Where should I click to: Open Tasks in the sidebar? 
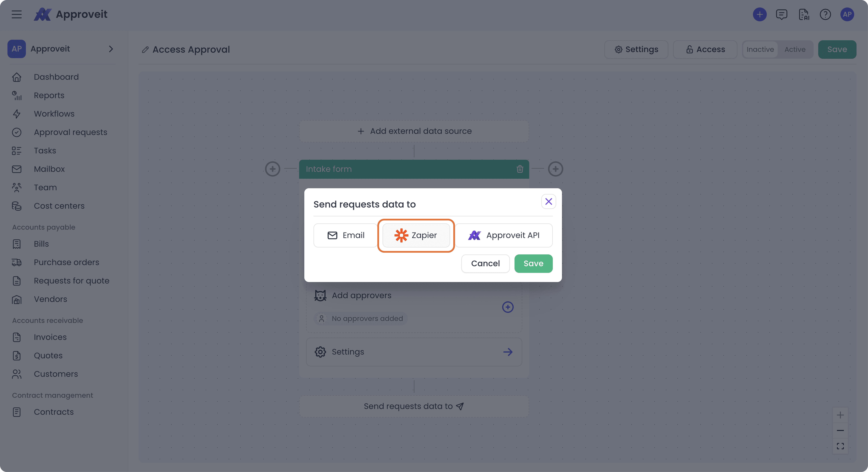[x=45, y=151]
